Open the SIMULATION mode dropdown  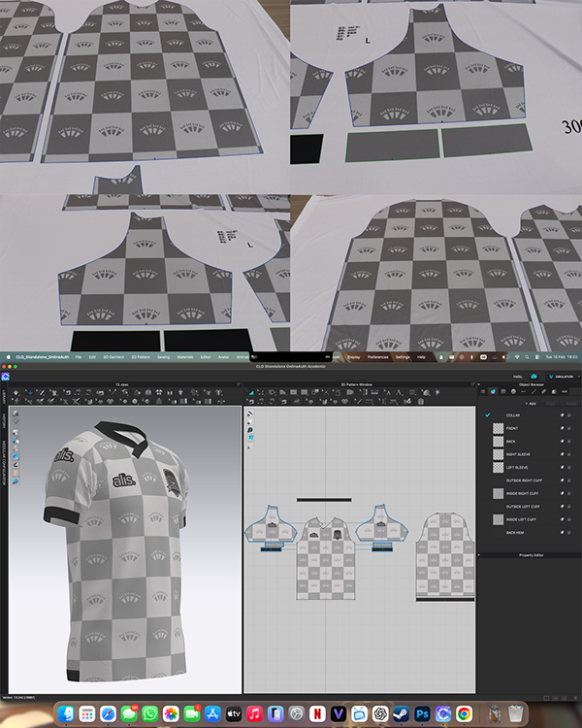point(564,377)
